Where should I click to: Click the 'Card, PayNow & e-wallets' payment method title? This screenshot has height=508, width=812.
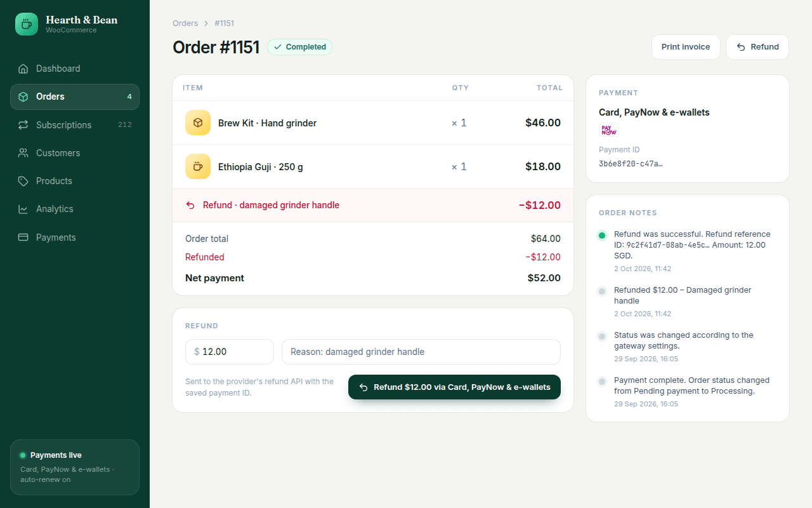click(654, 112)
